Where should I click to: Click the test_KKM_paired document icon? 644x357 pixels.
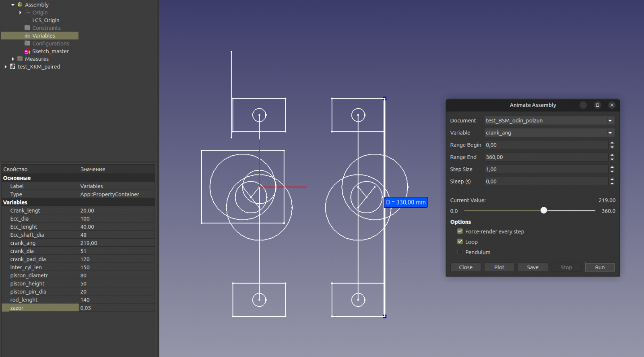tap(13, 67)
